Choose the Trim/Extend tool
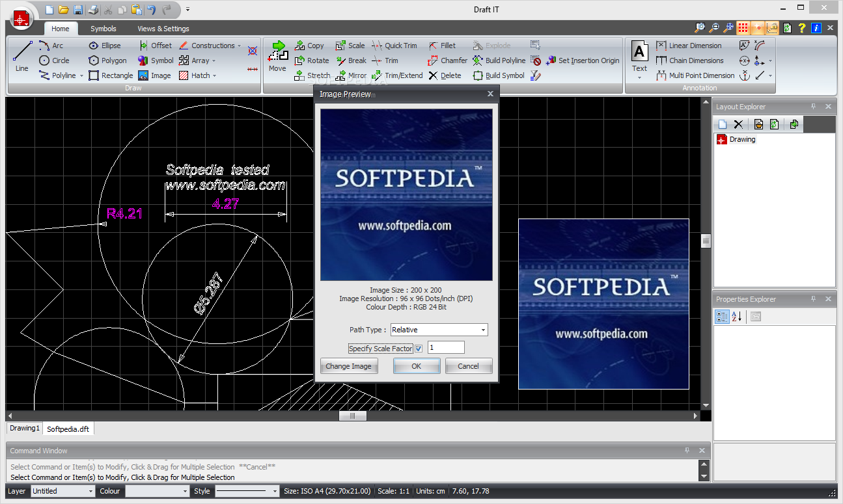The image size is (843, 504). (397, 75)
